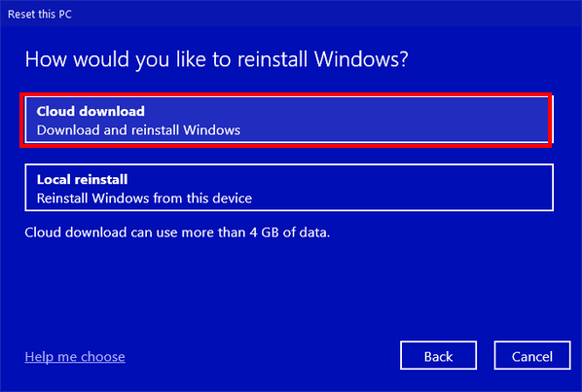Click the 4 GB data usage note
The width and height of the screenshot is (582, 392).
click(177, 232)
